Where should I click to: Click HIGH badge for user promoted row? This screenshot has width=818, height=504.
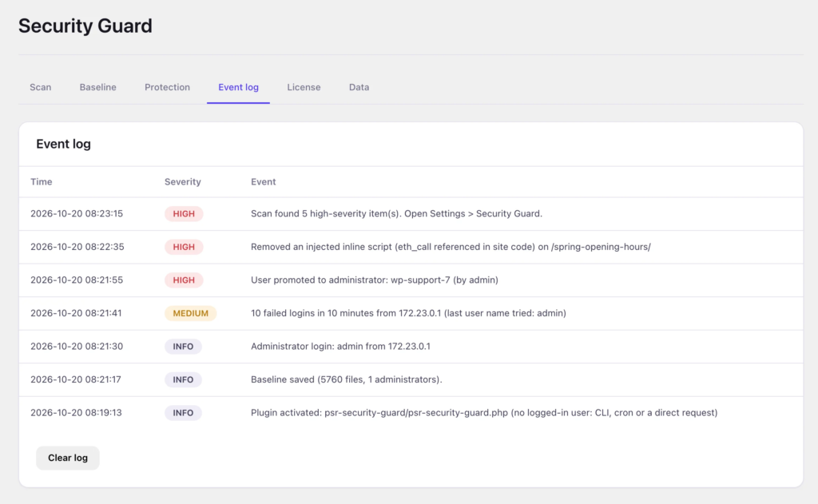pos(184,280)
